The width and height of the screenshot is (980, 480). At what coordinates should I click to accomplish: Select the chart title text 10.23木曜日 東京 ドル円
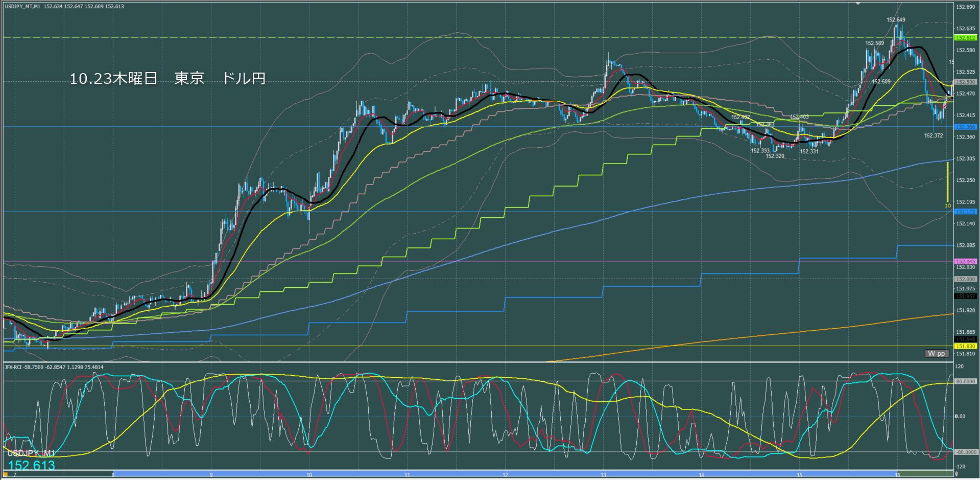168,78
